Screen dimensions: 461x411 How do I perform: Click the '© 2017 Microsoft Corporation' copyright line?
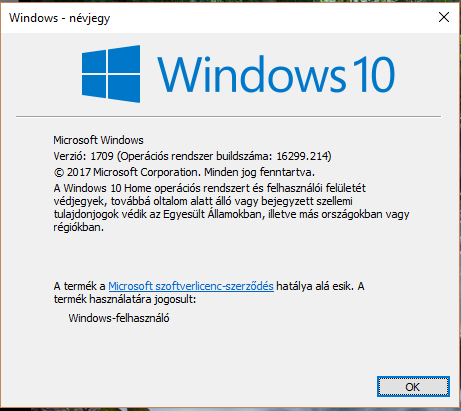click(x=184, y=172)
